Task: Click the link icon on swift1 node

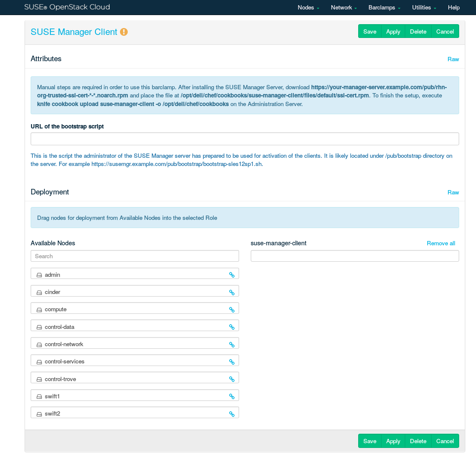Action: 232,397
